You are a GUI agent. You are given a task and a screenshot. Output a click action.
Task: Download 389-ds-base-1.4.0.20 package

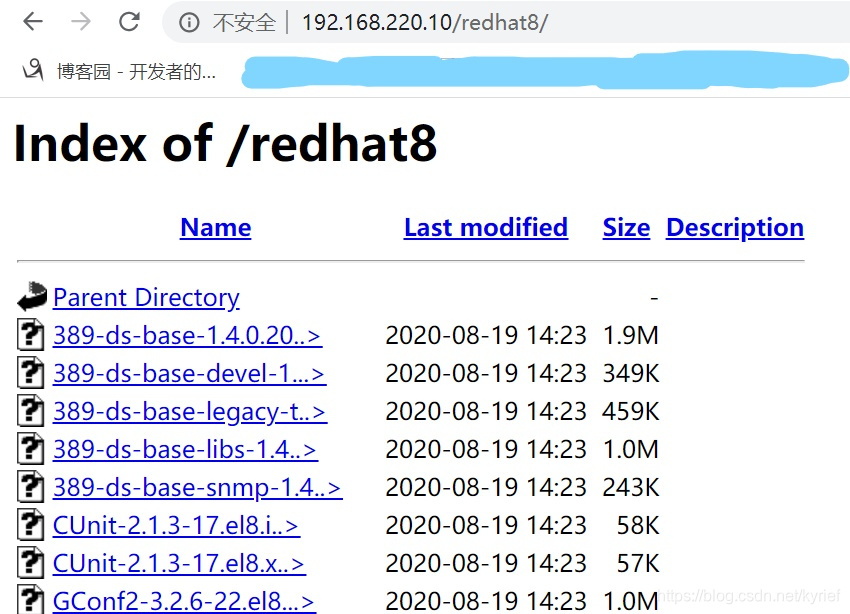[188, 335]
